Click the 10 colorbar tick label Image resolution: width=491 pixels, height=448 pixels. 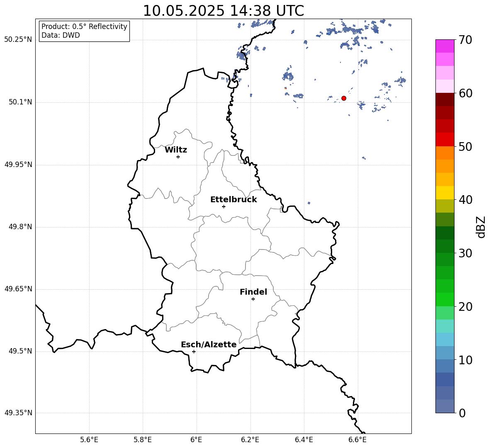point(465,360)
